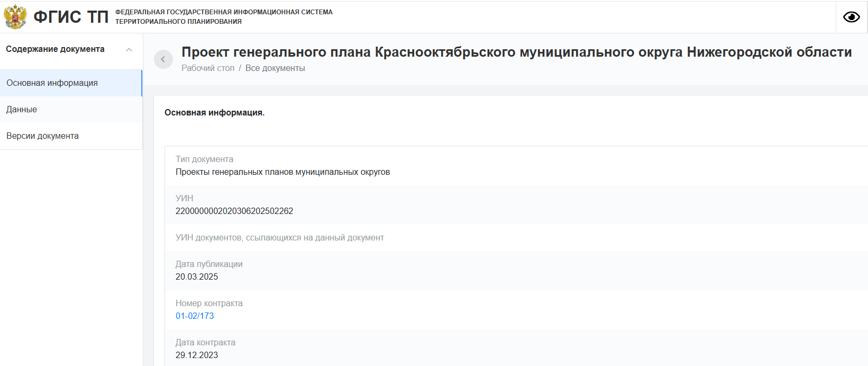Click the bold Основная информация section heading
The height and width of the screenshot is (366, 868).
(214, 113)
